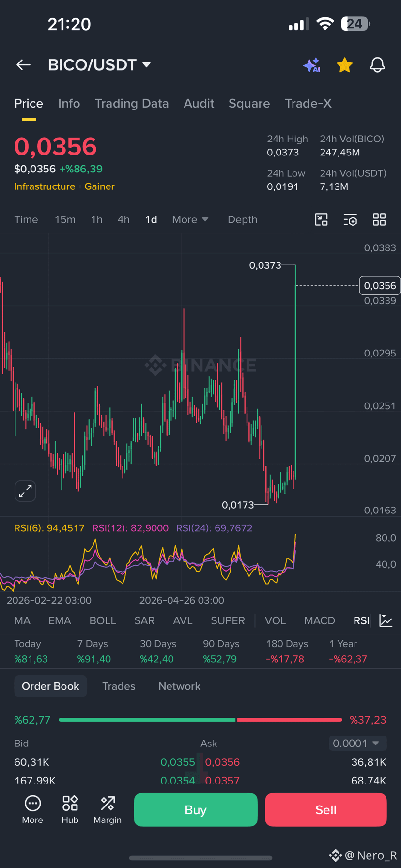
Task: Expand chart to fullscreen
Action: pos(25,491)
